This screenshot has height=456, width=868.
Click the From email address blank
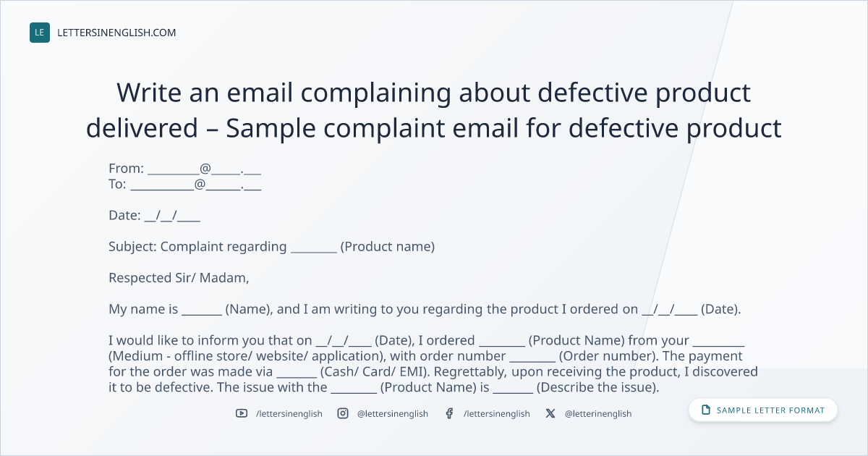204,169
